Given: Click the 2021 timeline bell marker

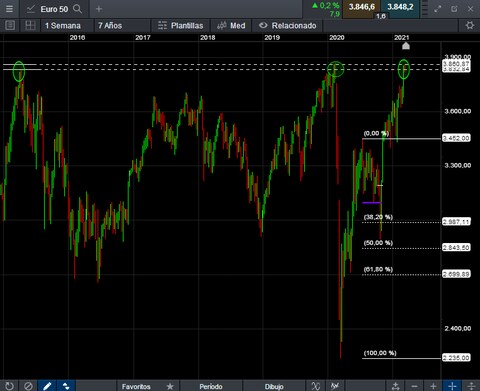Looking at the screenshot, I should coord(406,46).
